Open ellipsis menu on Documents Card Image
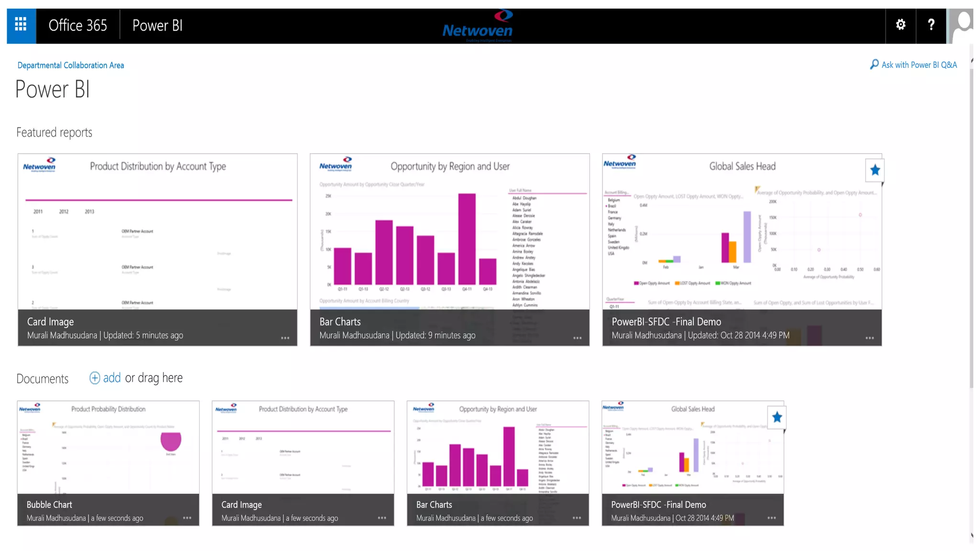Image resolution: width=980 pixels, height=551 pixels. point(382,518)
